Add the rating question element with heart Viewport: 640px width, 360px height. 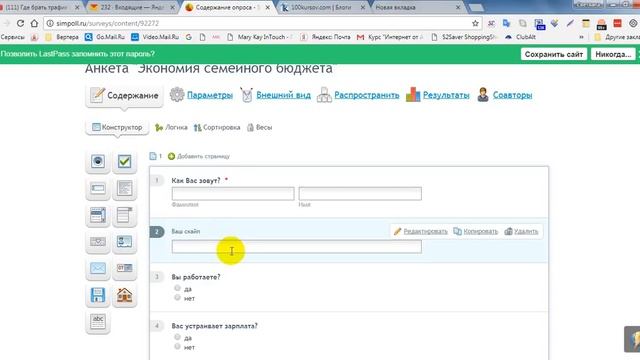(x=98, y=242)
